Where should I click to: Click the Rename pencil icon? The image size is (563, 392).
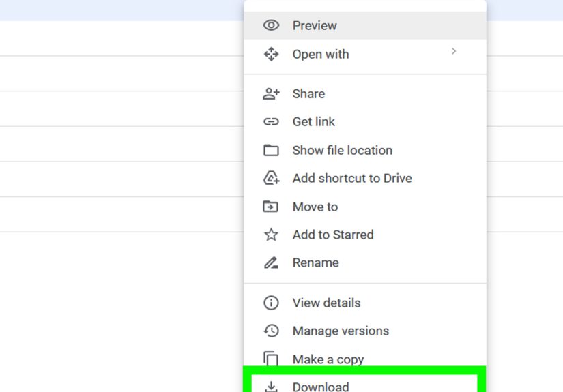[x=271, y=262]
